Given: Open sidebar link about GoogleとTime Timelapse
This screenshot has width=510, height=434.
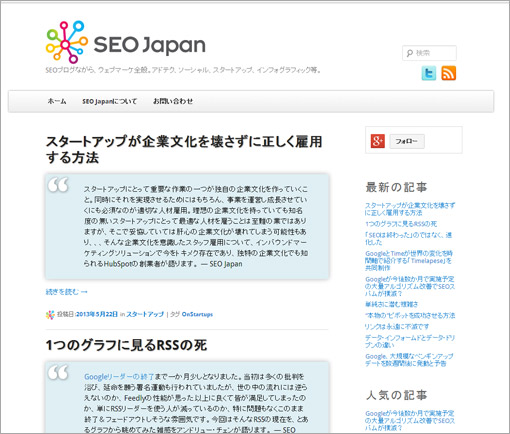Looking at the screenshot, I should click(x=409, y=260).
